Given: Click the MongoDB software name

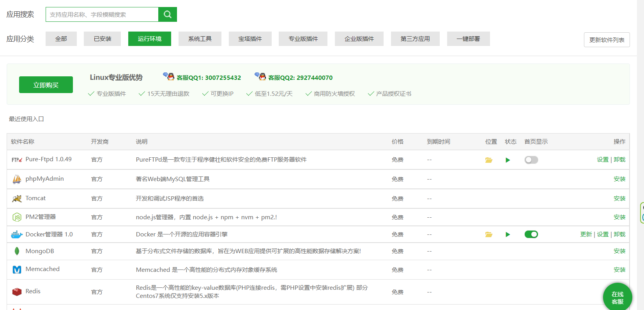Looking at the screenshot, I should (40, 251).
